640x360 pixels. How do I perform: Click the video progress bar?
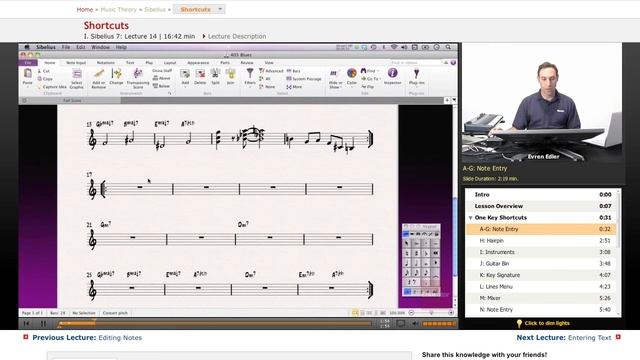214,324
